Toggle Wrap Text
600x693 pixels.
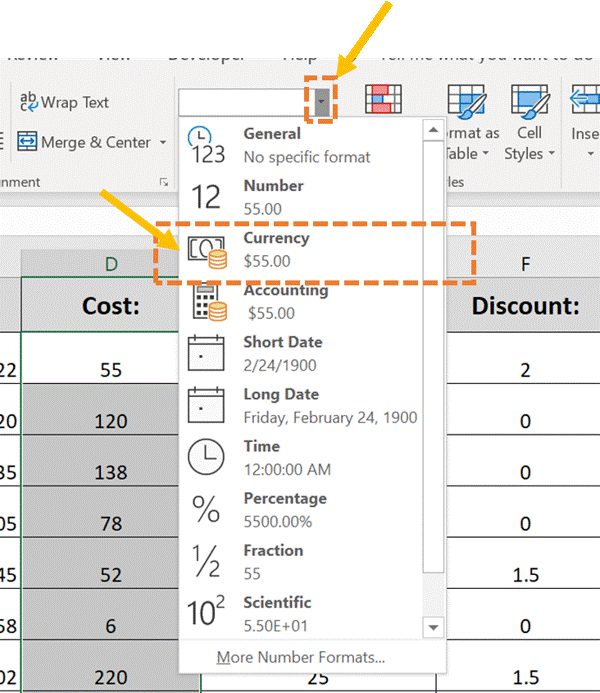click(65, 102)
